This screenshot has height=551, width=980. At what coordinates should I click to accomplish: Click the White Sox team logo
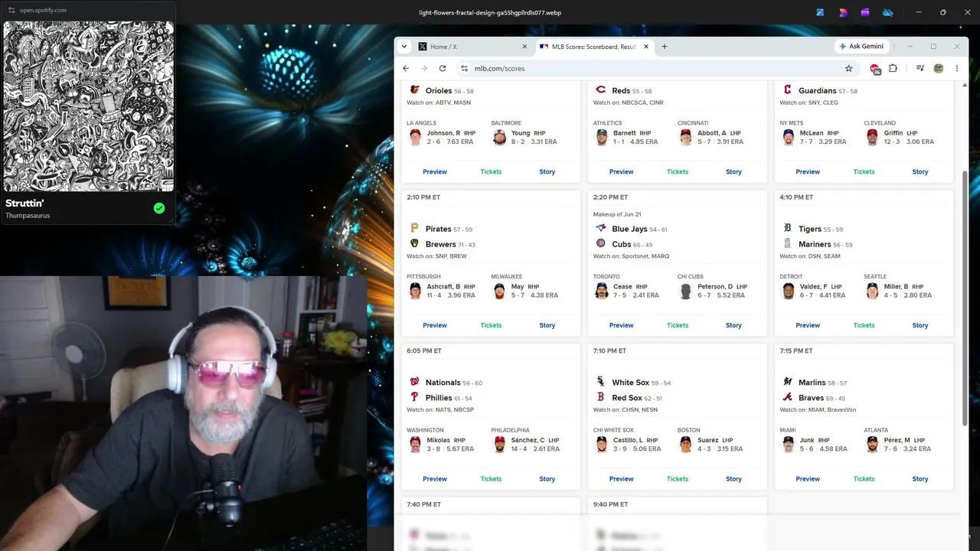601,382
